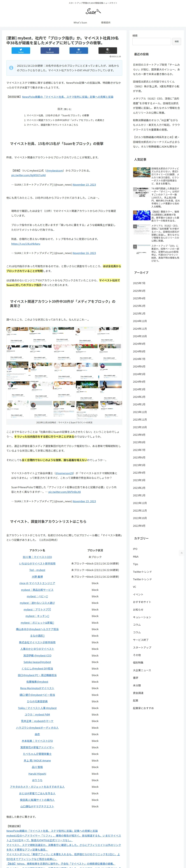Open the tweet dated November 16, 2023
The image size is (186, 868).
(84, 253)
